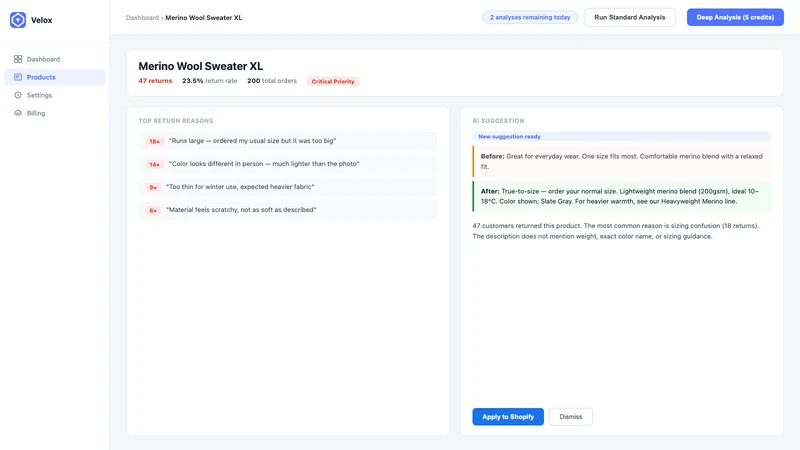Screen dimensions: 800x450
Task: Click the 'New suggestion ready' banner
Action: tap(621, 136)
